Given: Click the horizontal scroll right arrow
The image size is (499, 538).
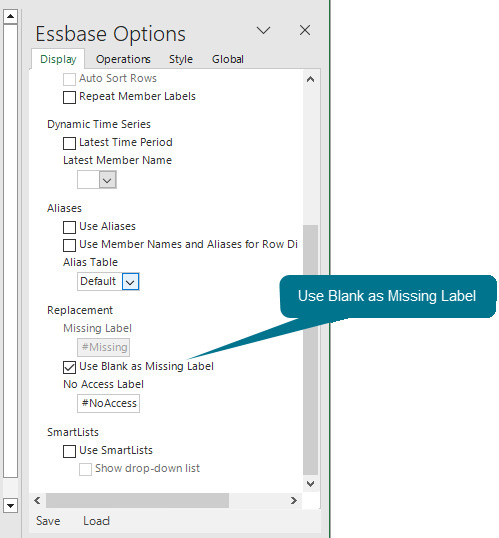Looking at the screenshot, I should click(293, 500).
